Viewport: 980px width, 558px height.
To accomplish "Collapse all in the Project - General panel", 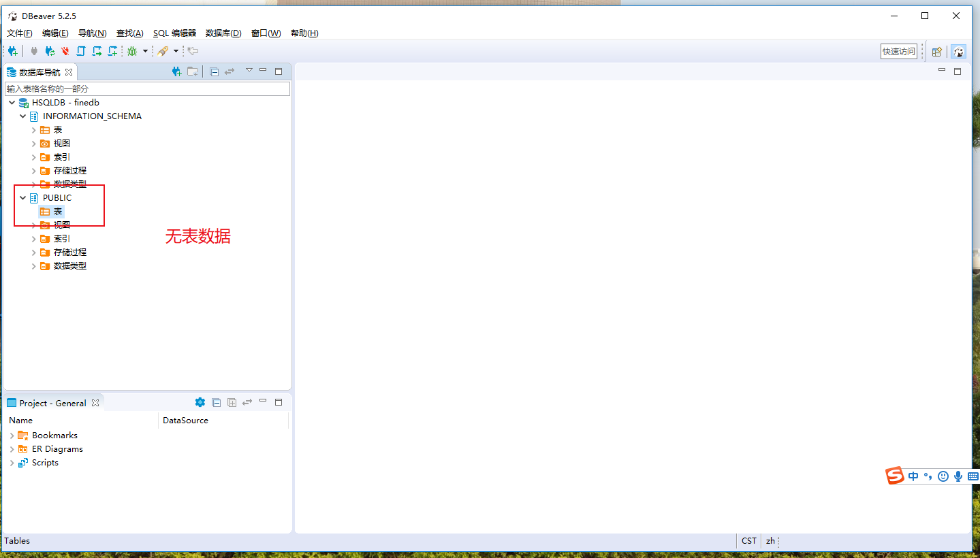I will [216, 403].
